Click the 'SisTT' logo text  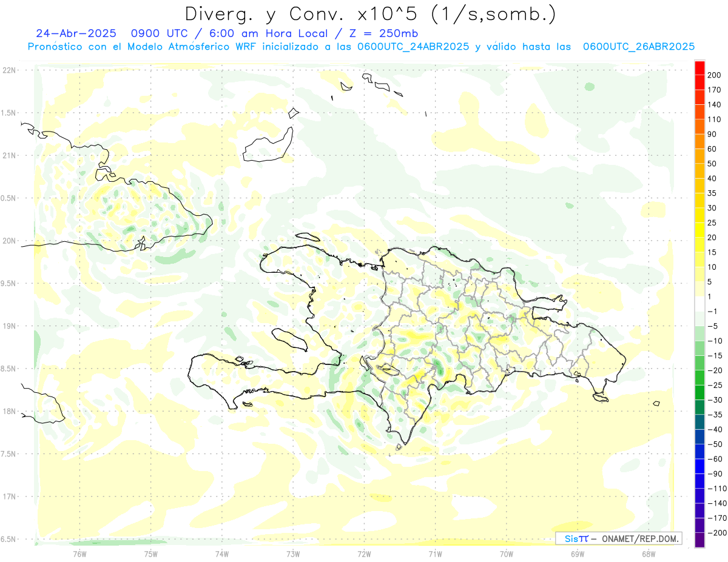pos(576,538)
